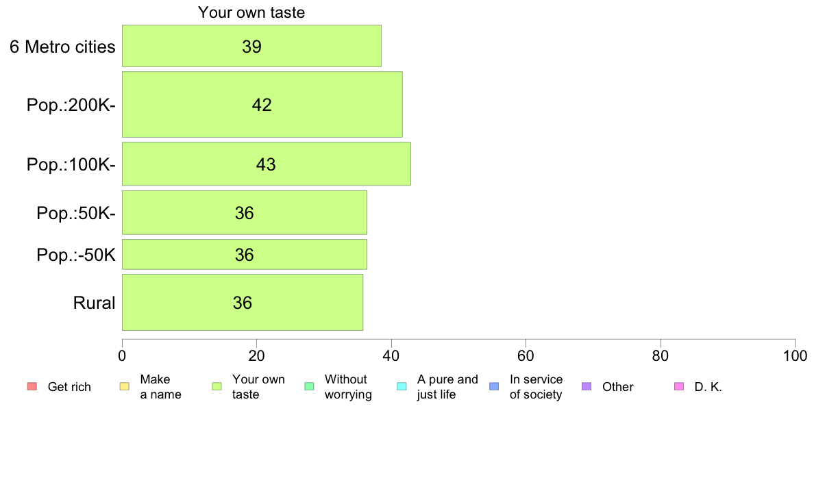Click the In service of society legend text
814x504 pixels.
(536, 387)
